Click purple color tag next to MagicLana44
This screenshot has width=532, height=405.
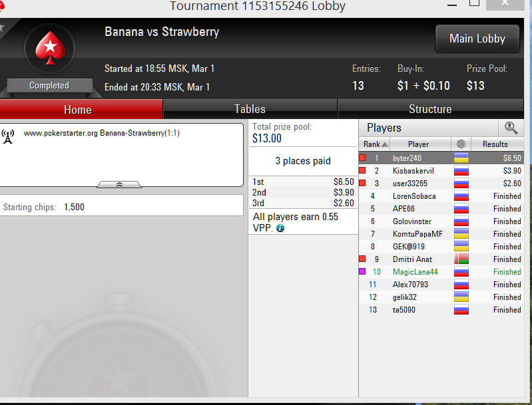point(362,271)
